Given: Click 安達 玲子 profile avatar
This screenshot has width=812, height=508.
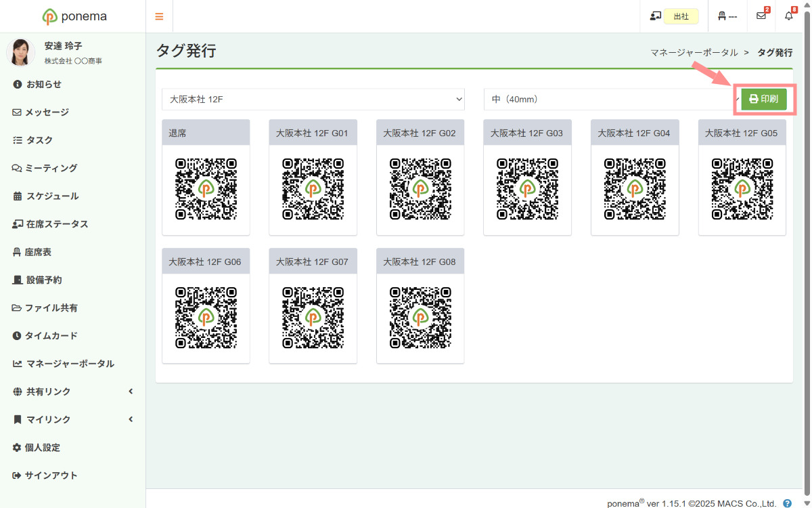Looking at the screenshot, I should (20, 52).
